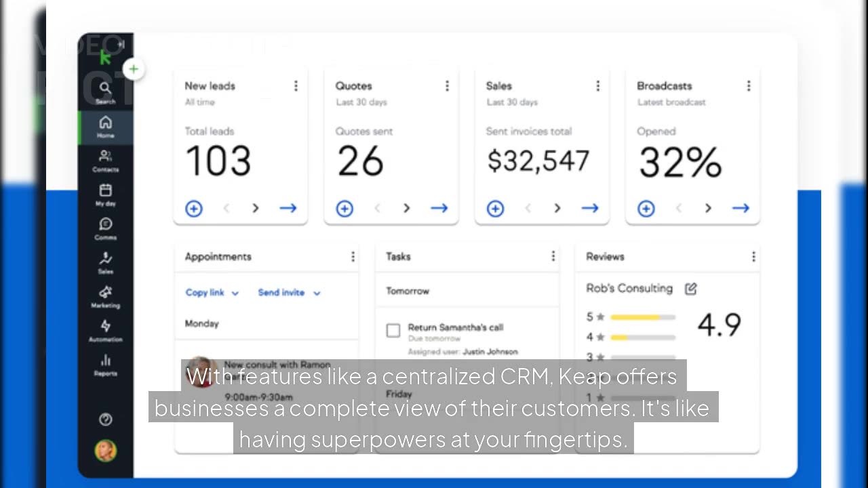868x488 pixels.
Task: Edit Rob's Consulting reviews pencil icon
Action: (x=691, y=289)
